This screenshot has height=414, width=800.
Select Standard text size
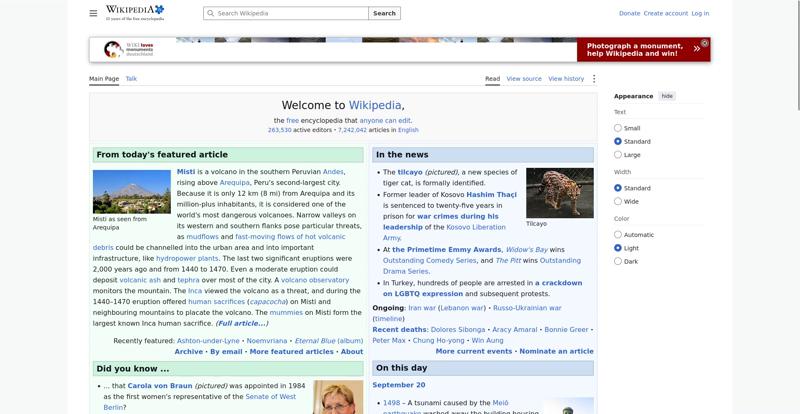[x=618, y=141]
